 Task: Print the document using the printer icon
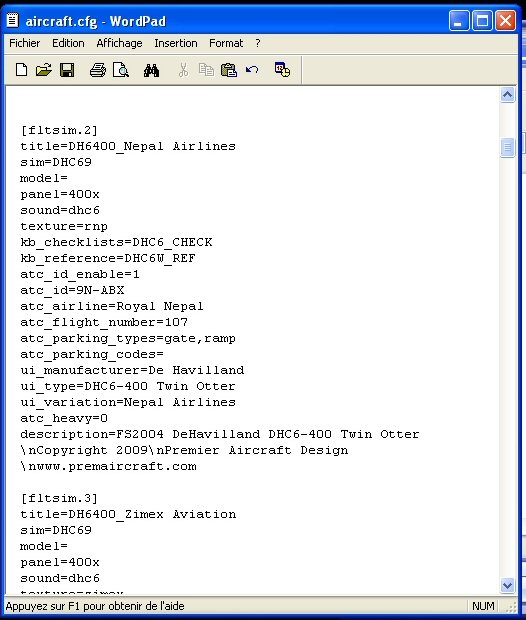coord(98,70)
